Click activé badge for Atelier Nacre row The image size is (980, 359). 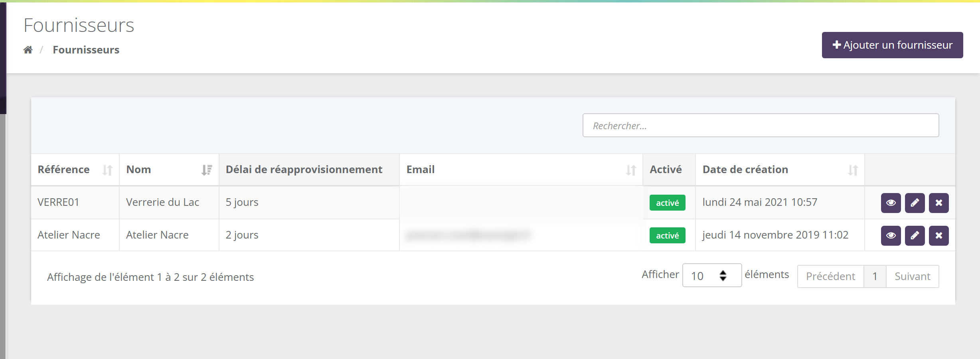667,235
